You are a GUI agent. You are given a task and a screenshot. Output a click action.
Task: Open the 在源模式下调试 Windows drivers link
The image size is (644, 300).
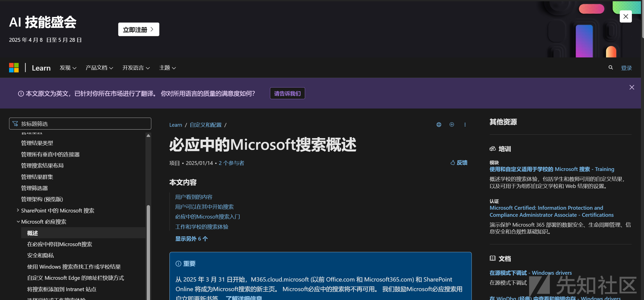coord(531,273)
